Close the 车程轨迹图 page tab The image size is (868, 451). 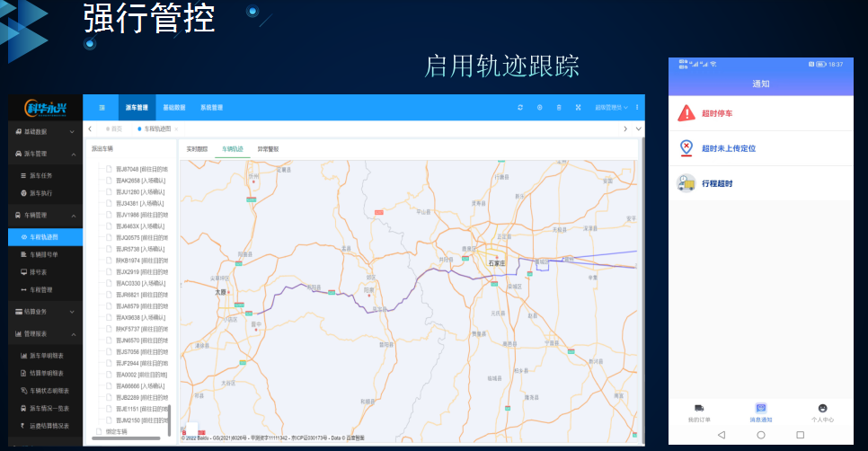(176, 129)
